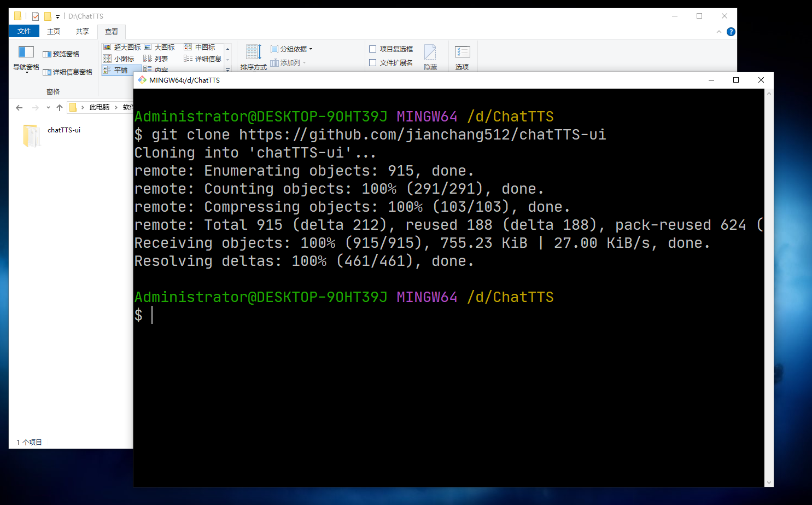This screenshot has width=812, height=505.
Task: Maximize the MINGW64 terminal window
Action: click(736, 80)
